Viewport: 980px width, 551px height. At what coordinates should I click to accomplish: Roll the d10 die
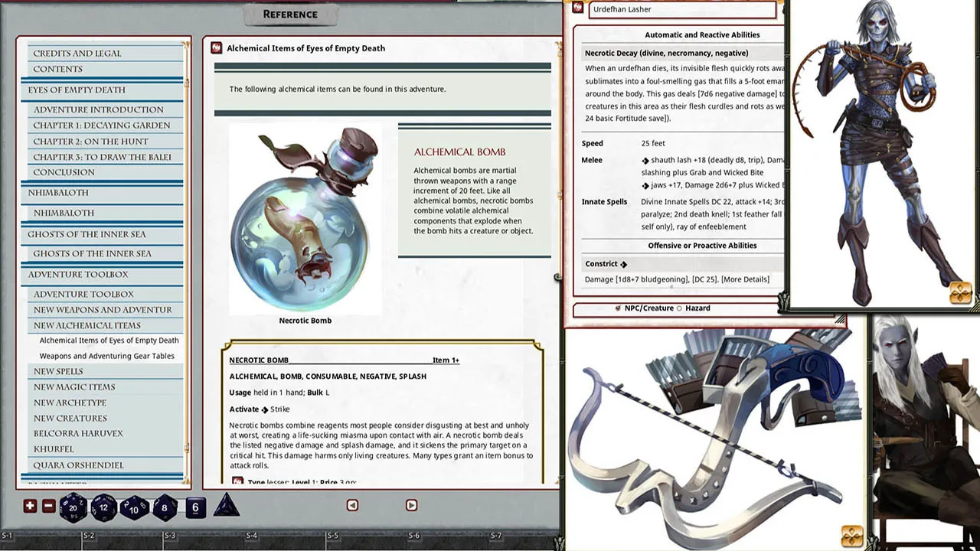(134, 508)
